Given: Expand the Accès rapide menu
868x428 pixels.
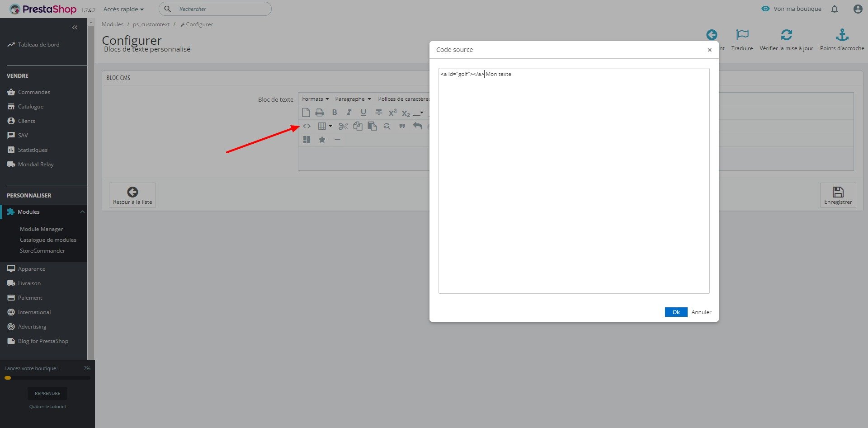Looking at the screenshot, I should click(123, 9).
